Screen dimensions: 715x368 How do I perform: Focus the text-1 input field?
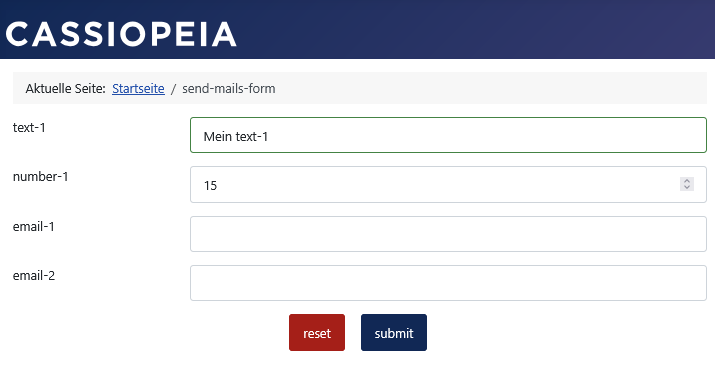click(x=448, y=135)
